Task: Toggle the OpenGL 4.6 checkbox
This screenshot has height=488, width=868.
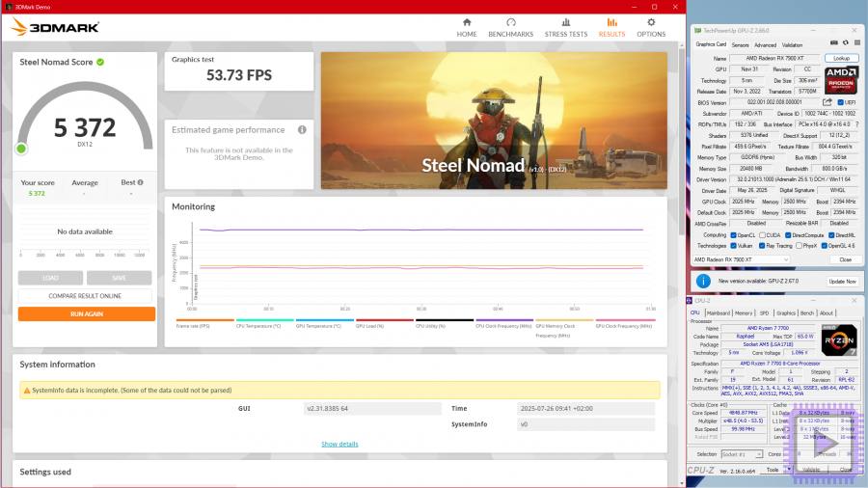Action: pyautogui.click(x=825, y=246)
